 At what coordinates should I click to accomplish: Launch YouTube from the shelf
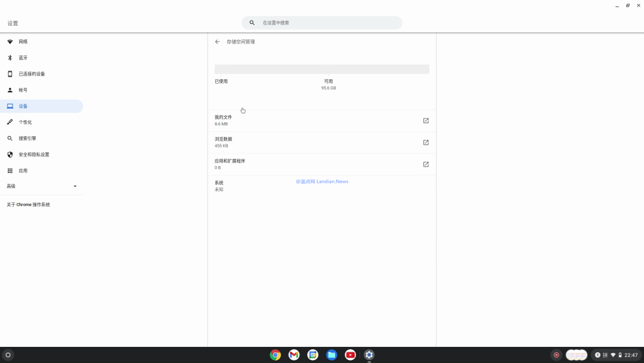point(351,355)
